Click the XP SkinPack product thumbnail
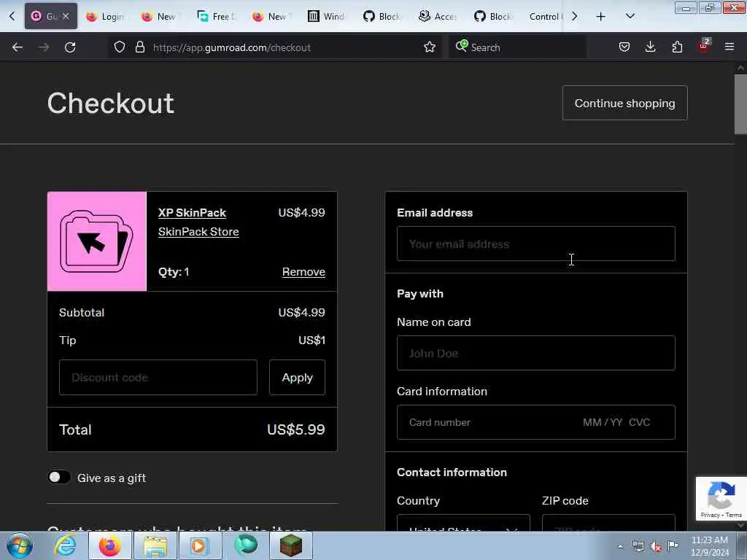 [97, 241]
